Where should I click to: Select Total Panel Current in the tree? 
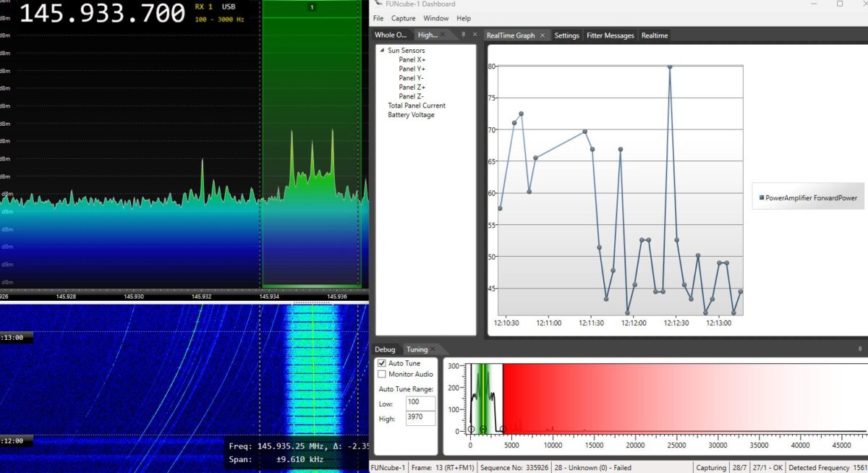click(417, 106)
